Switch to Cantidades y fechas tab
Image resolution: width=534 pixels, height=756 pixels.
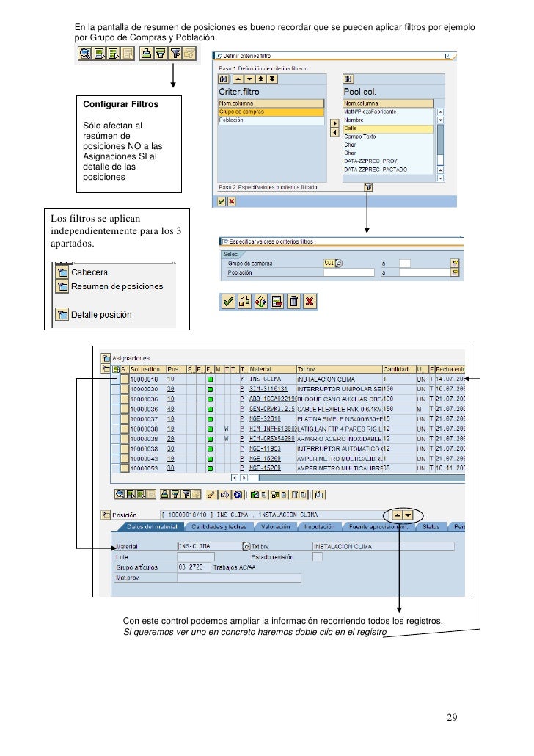pos(219,527)
